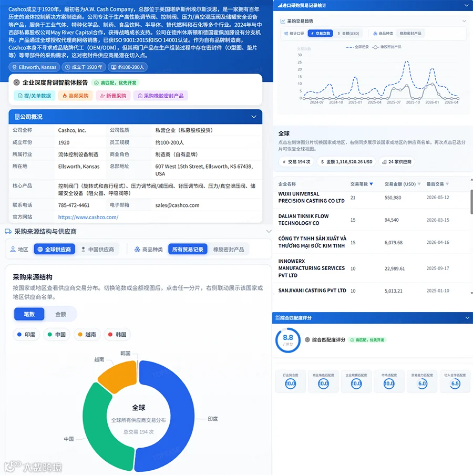The height and width of the screenshot is (476, 473).
Task: Click the 金额 1,116,520.26 USD chip
Action: [x=346, y=162]
